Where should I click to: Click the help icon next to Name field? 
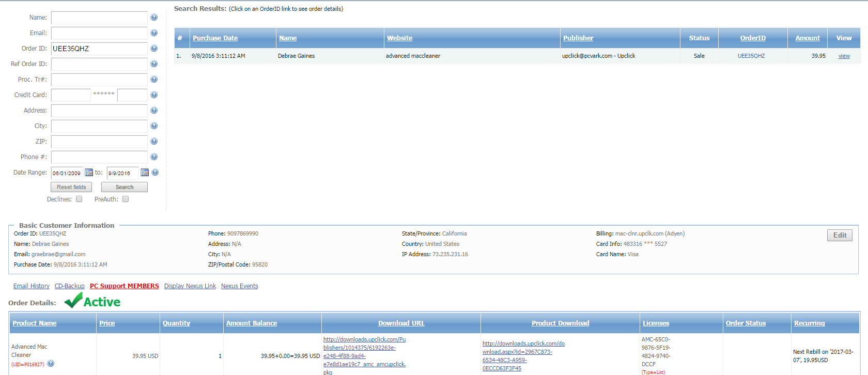(154, 18)
